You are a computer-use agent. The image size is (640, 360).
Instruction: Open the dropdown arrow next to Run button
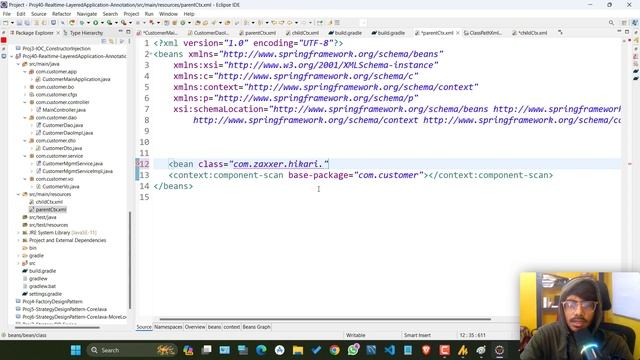coord(102,23)
